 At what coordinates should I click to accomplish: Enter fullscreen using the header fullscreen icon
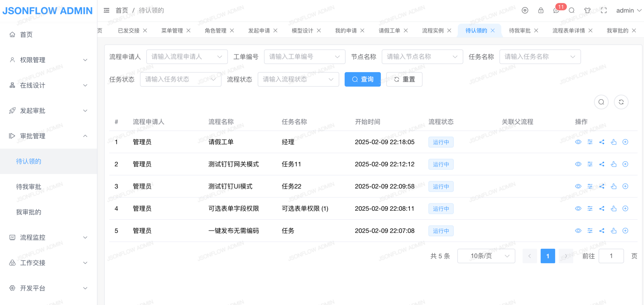[x=604, y=10]
